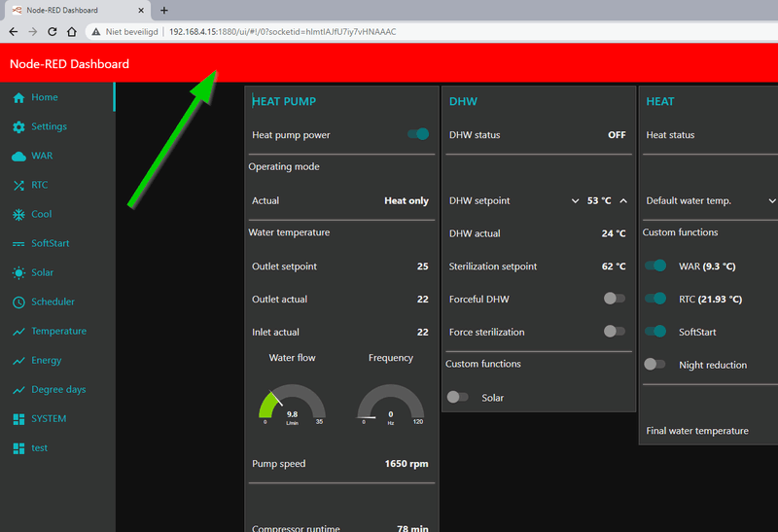Click the '53 °C' DHW setpoint value
The width and height of the screenshot is (778, 532).
[599, 201]
